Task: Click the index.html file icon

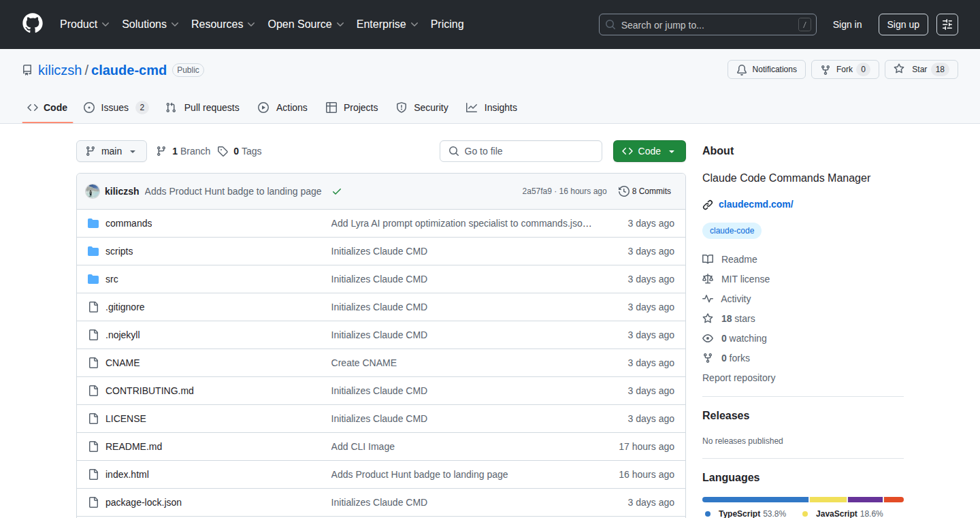Action: click(93, 474)
